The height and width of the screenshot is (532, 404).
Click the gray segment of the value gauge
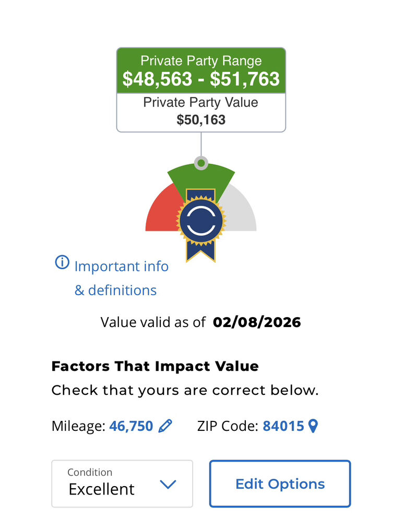point(241,213)
